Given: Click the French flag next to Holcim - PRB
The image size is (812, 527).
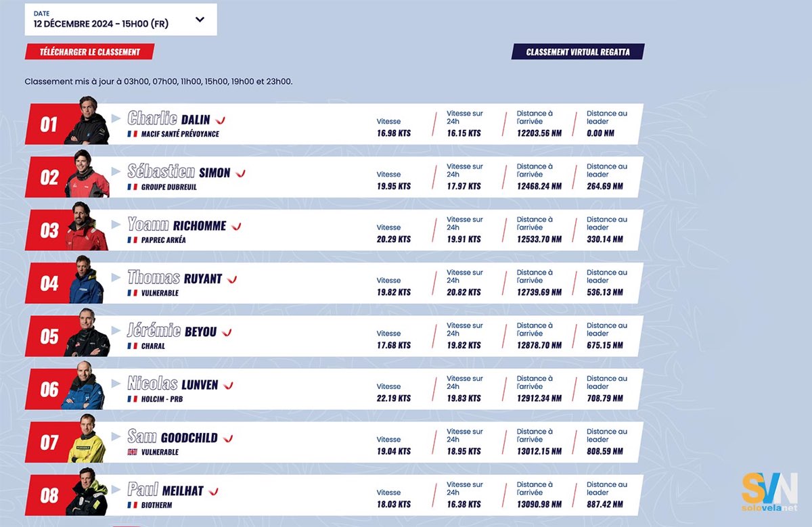Looking at the screenshot, I should 133,399.
